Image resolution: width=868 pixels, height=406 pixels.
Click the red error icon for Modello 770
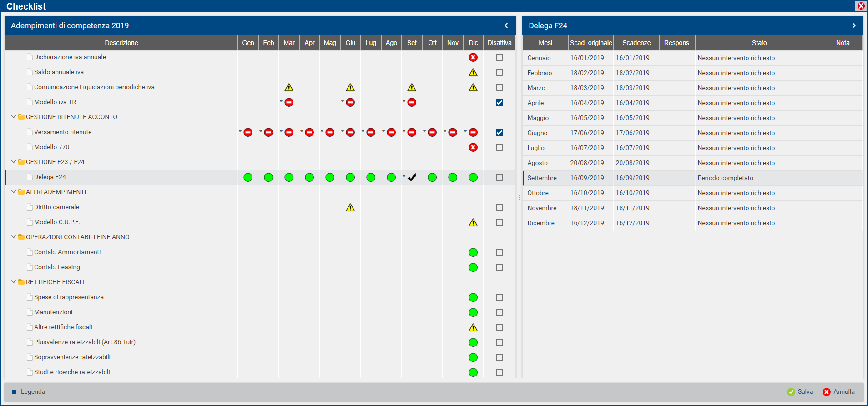pyautogui.click(x=473, y=147)
